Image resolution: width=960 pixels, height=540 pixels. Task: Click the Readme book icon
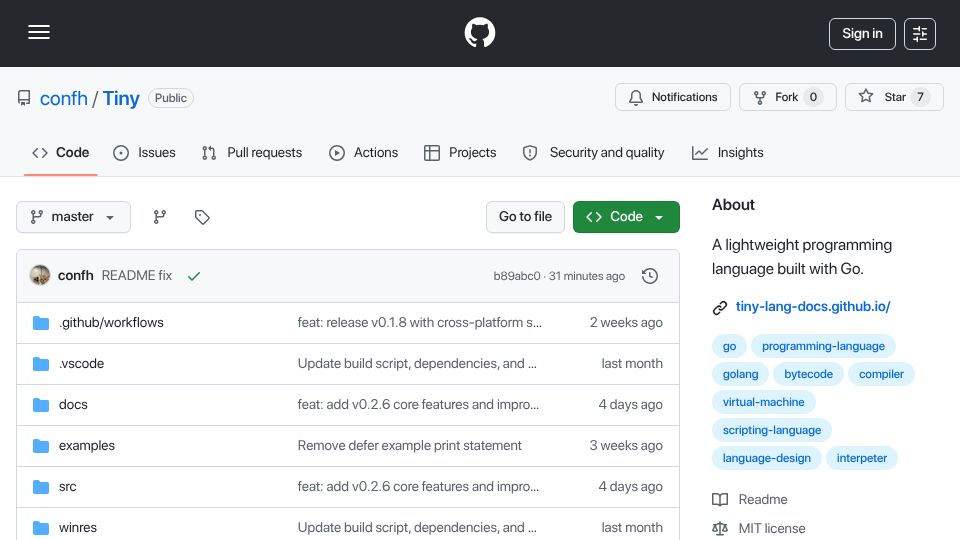coord(720,500)
